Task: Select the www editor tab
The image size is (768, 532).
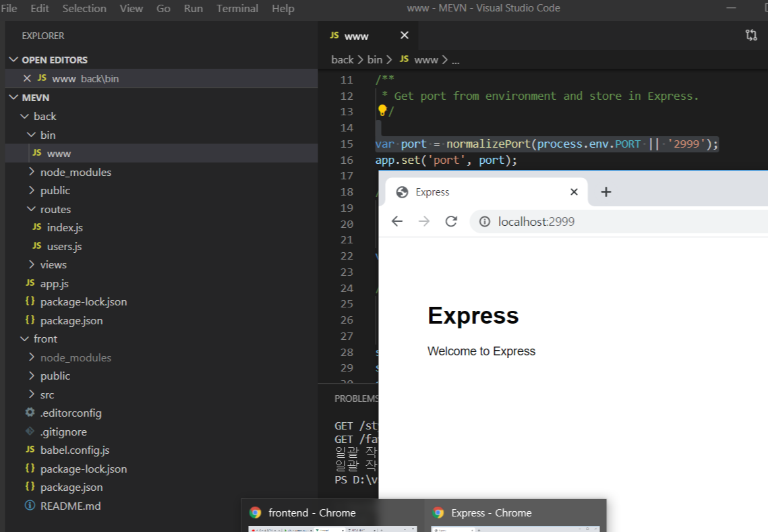Action: click(368, 36)
